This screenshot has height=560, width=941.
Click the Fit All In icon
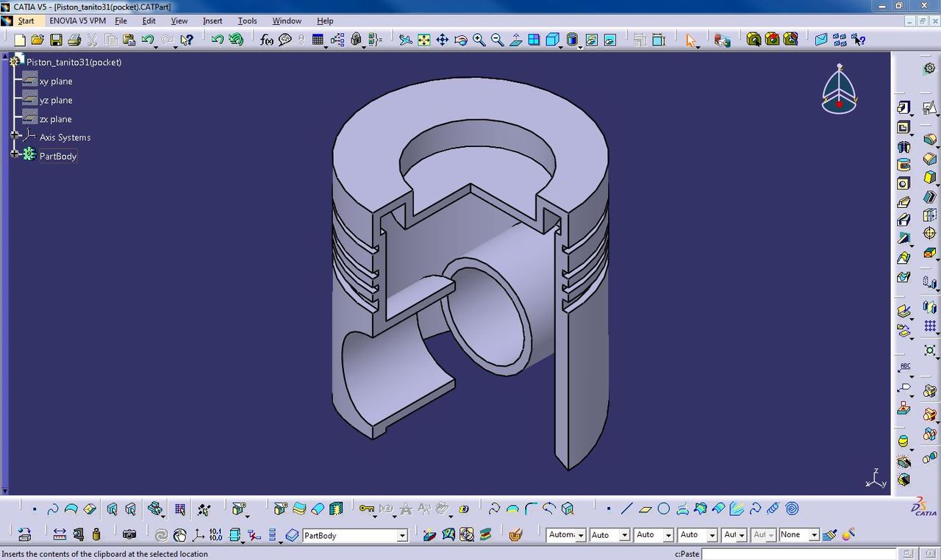click(x=424, y=40)
